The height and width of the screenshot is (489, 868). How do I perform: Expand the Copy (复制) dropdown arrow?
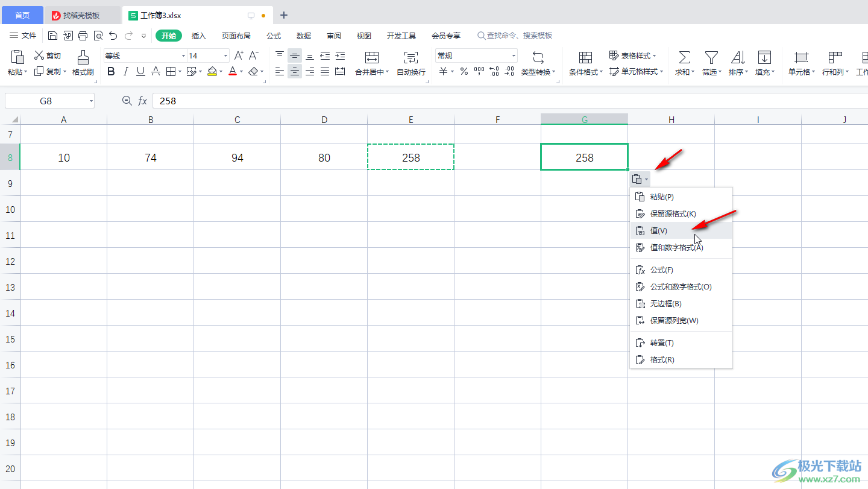tap(64, 72)
